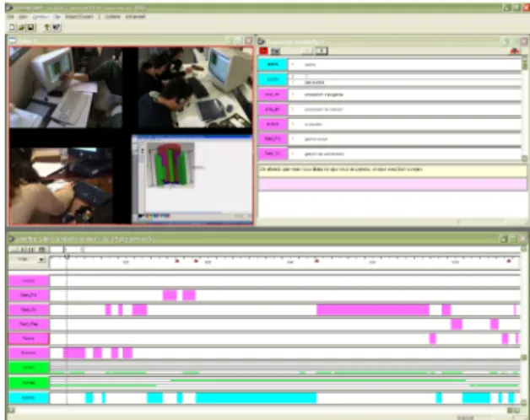The width and height of the screenshot is (530, 420).
Task: Click the 'gestion de connexion' annotation field
Action: [x=404, y=153]
